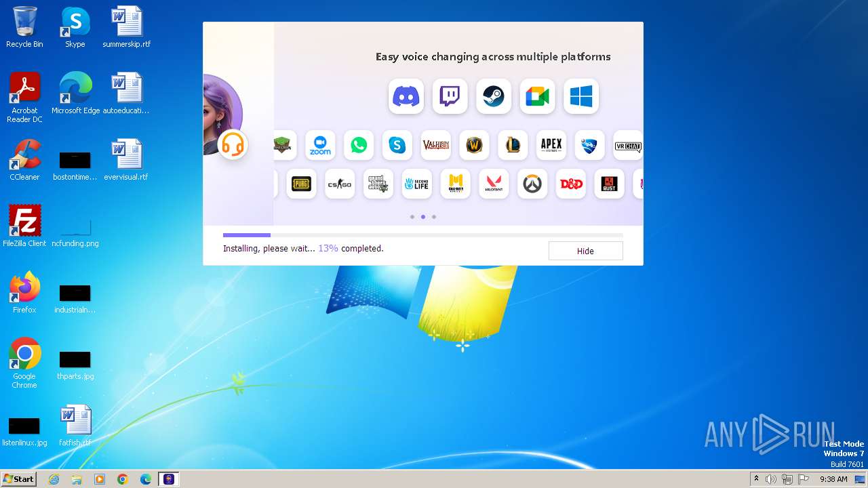The height and width of the screenshot is (488, 868).
Task: Click the Rocket League icon
Action: pos(590,145)
